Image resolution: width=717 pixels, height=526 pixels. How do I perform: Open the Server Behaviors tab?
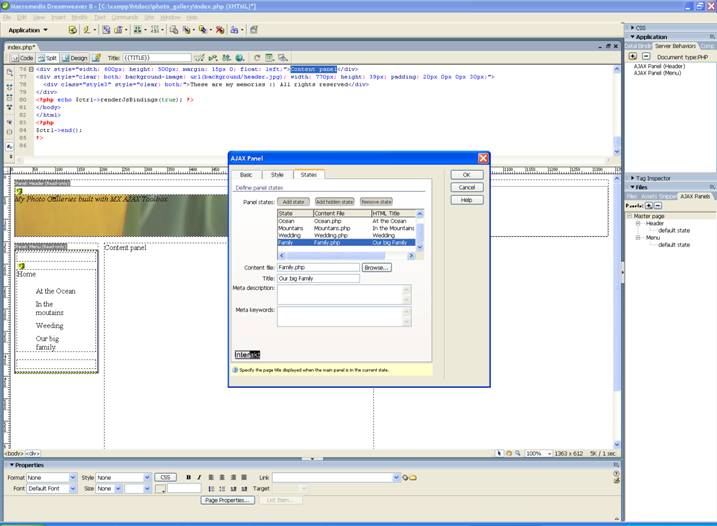(x=674, y=46)
